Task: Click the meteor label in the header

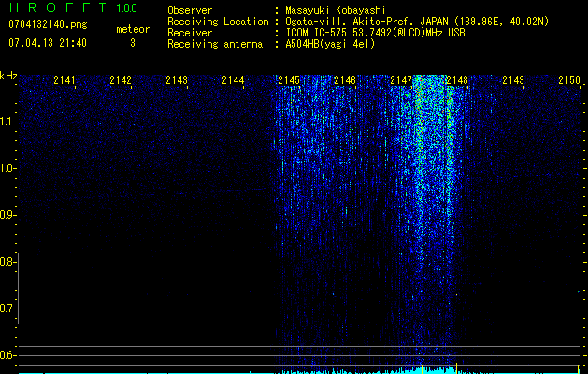Action: point(133,29)
